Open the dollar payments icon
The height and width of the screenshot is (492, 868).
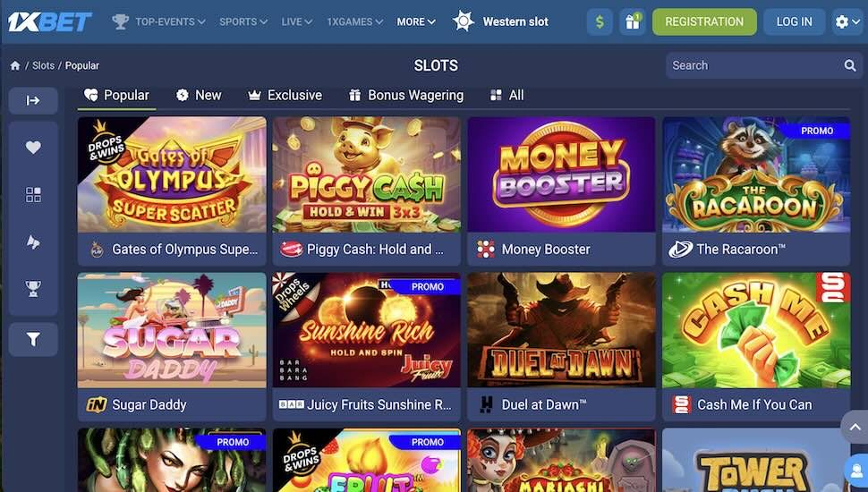(600, 22)
